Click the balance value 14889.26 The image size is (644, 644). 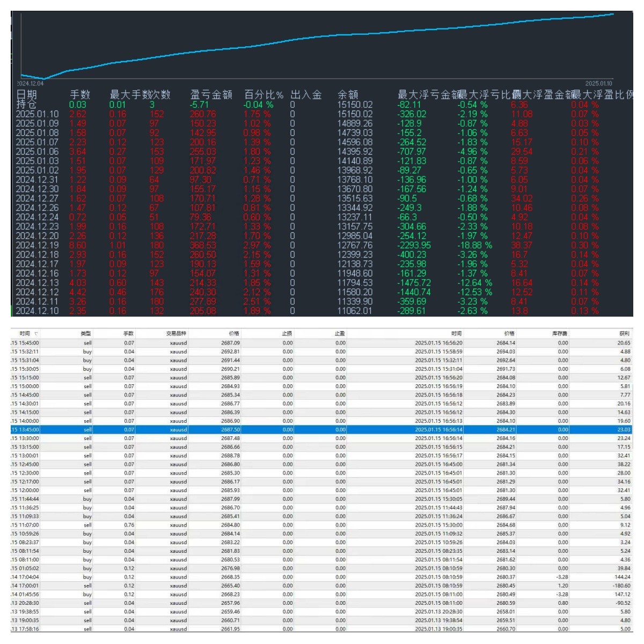[355, 123]
